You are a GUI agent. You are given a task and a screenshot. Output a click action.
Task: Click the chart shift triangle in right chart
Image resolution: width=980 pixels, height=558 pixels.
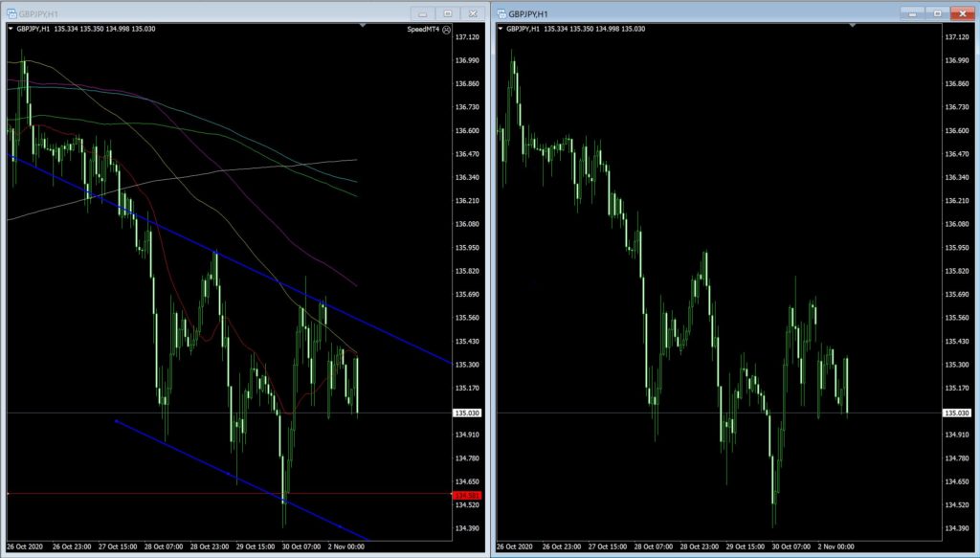point(852,27)
